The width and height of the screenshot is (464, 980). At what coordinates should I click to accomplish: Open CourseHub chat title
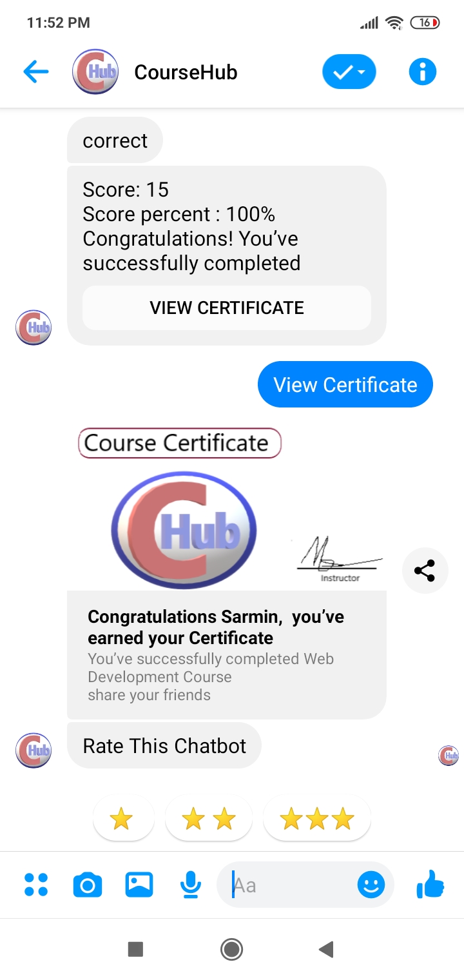[x=186, y=72]
